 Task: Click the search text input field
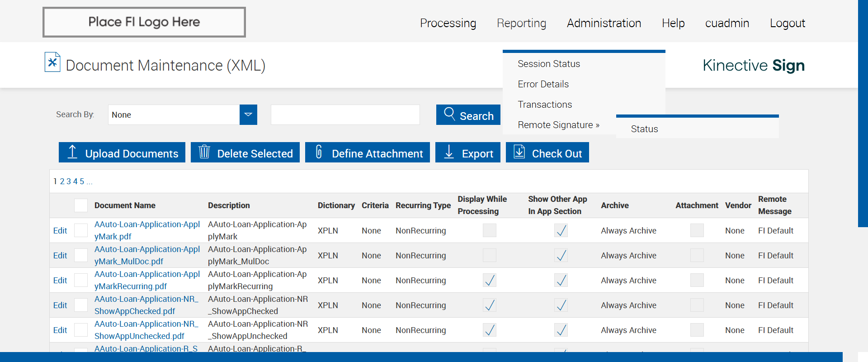tap(345, 114)
